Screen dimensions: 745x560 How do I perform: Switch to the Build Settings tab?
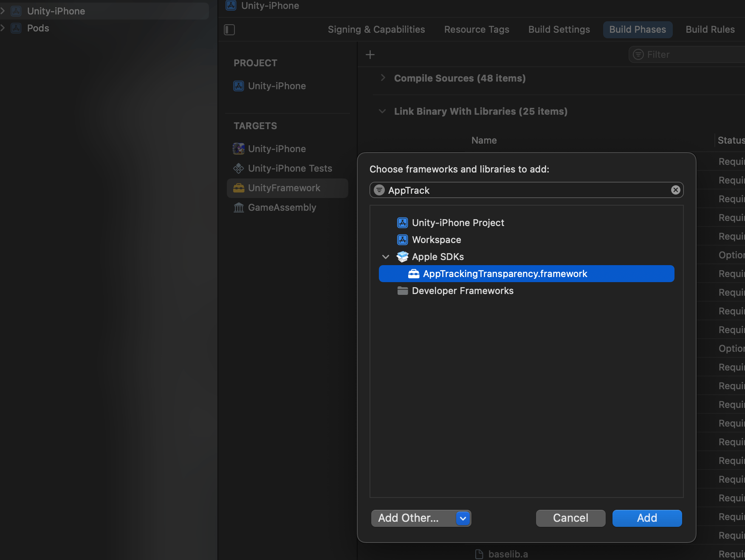(559, 29)
